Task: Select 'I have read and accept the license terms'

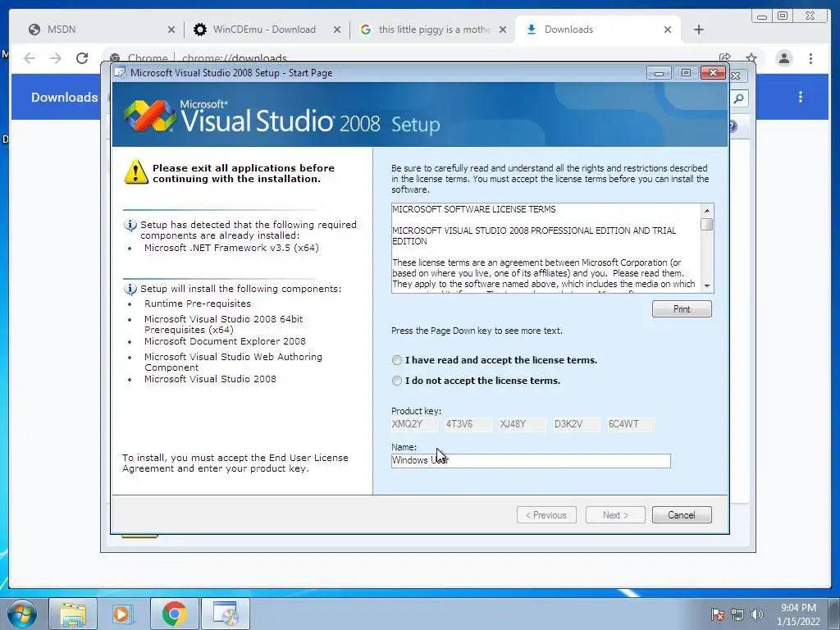Action: pyautogui.click(x=396, y=361)
